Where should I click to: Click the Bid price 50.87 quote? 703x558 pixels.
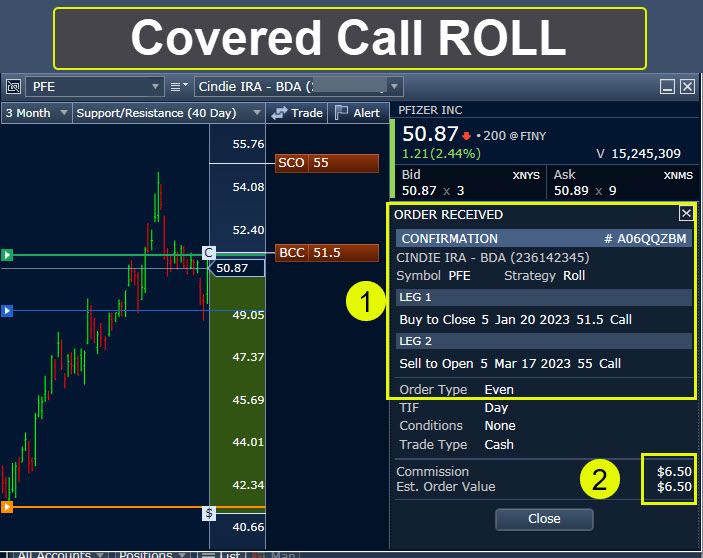click(x=420, y=190)
